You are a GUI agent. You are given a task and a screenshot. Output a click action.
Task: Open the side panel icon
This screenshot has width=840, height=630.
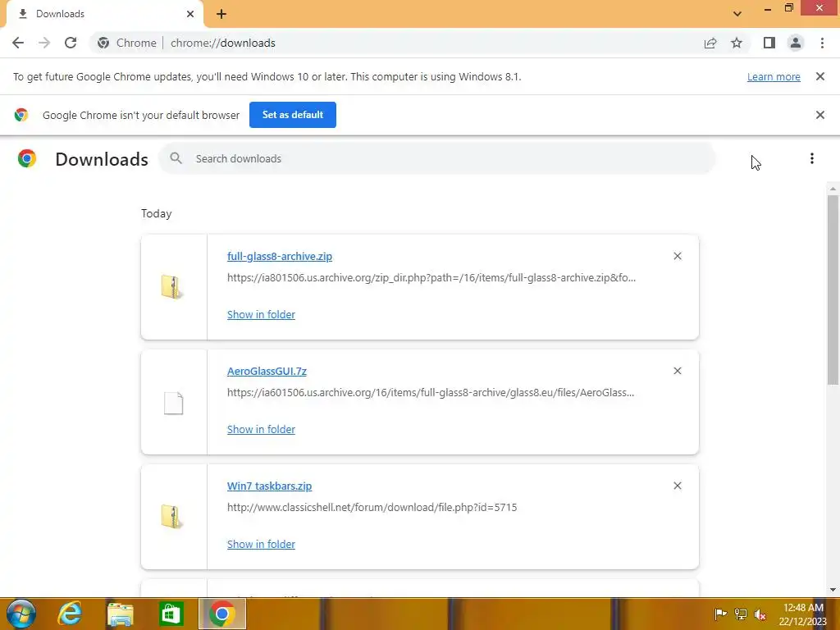[769, 43]
